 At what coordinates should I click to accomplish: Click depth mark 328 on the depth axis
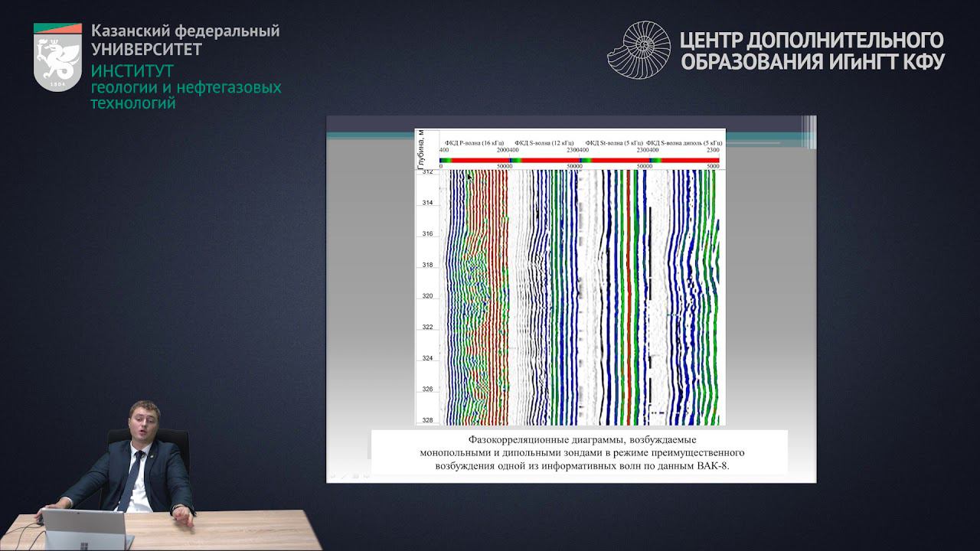click(427, 420)
